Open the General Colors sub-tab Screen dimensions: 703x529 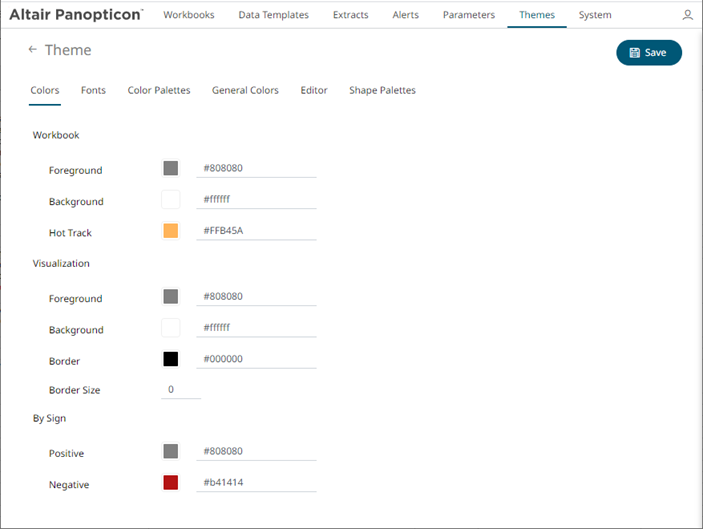click(x=245, y=90)
